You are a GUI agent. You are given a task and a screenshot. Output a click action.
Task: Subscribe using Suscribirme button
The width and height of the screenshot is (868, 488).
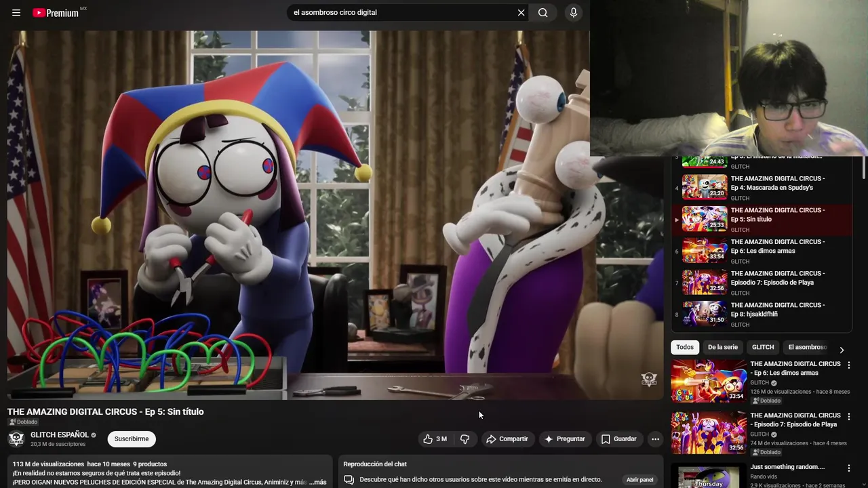point(132,439)
